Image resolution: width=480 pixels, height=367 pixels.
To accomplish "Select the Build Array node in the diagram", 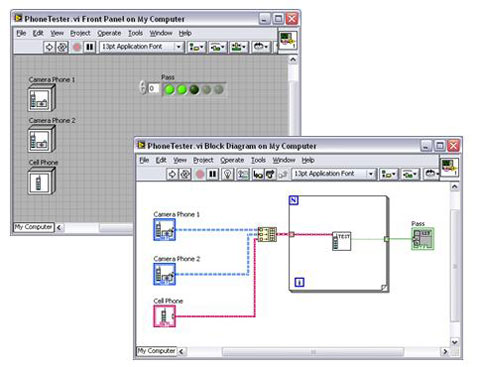I will pyautogui.click(x=267, y=234).
